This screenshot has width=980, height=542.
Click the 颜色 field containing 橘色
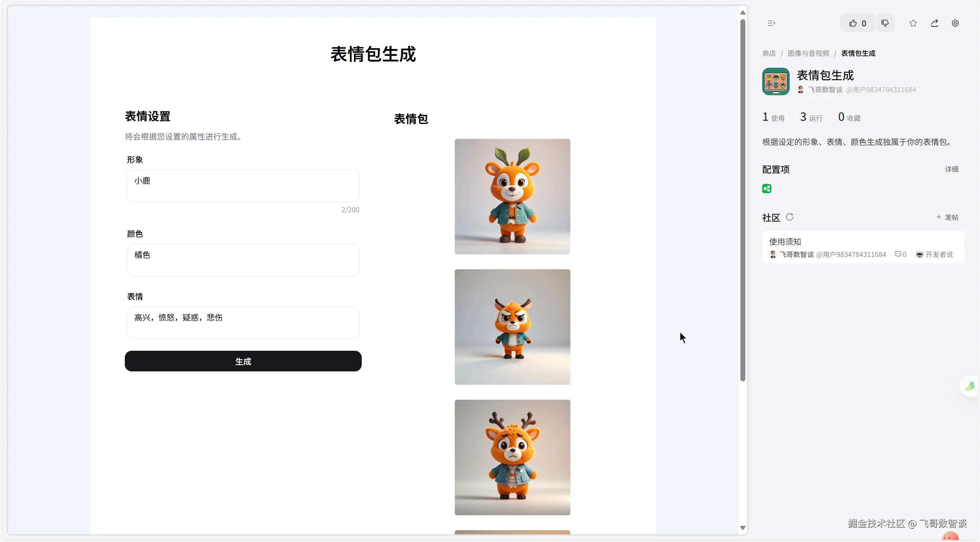click(243, 260)
